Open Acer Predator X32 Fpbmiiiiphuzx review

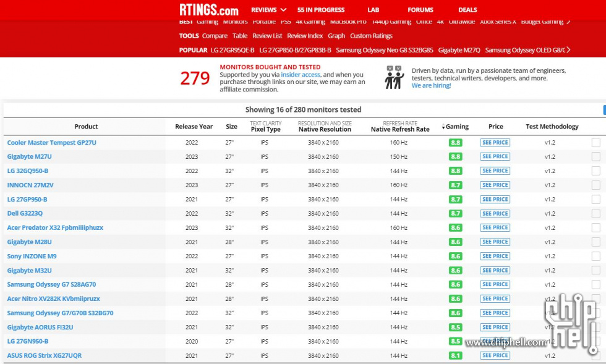pos(55,227)
